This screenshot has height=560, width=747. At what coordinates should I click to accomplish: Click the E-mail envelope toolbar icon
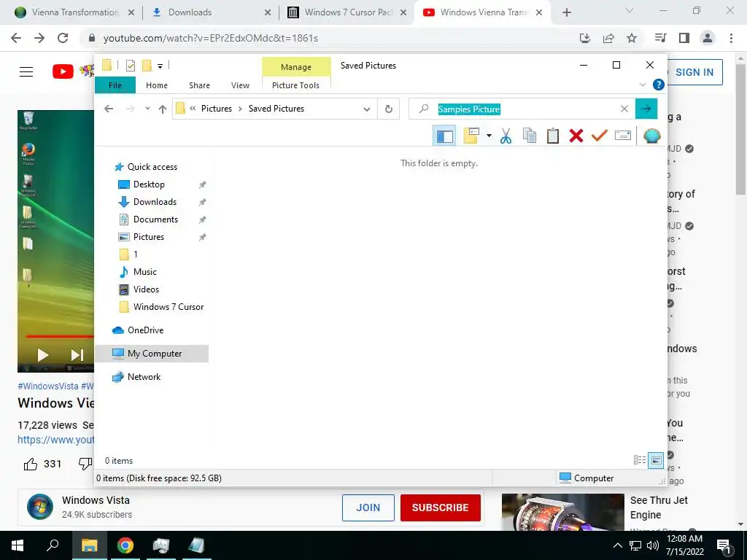pyautogui.click(x=623, y=136)
